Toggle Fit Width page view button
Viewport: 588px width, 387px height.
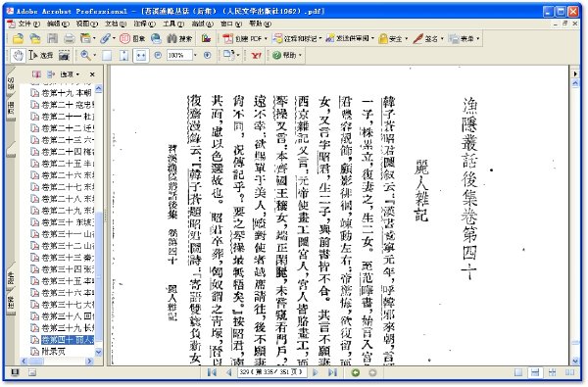point(141,56)
